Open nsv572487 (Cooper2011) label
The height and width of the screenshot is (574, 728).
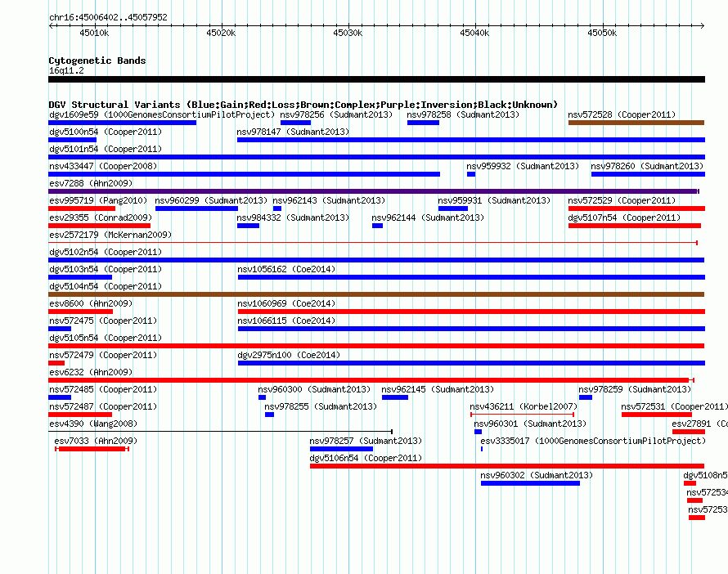pos(103,406)
